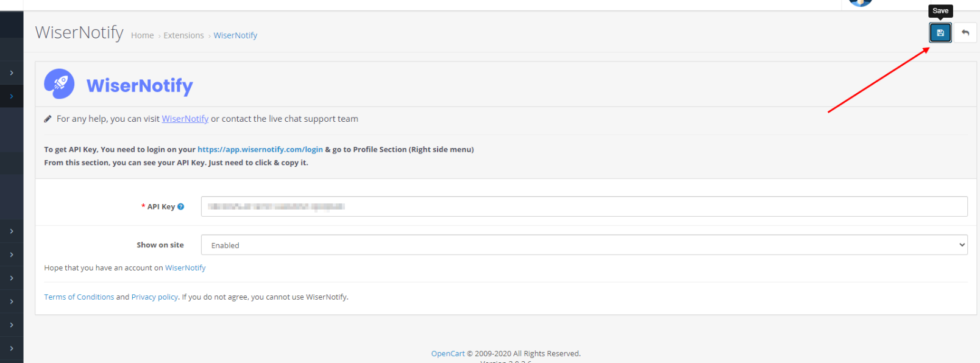This screenshot has height=363, width=980.
Task: Open the Extensions breadcrumb link
Action: coord(183,35)
